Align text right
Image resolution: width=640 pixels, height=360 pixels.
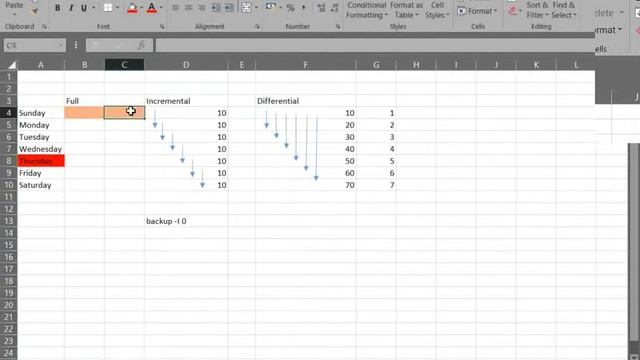coord(202,8)
